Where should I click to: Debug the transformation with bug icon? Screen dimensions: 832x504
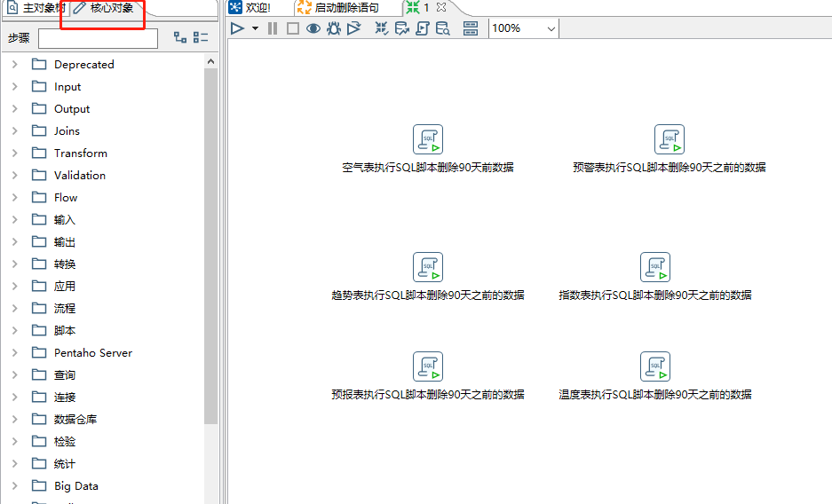tap(334, 28)
